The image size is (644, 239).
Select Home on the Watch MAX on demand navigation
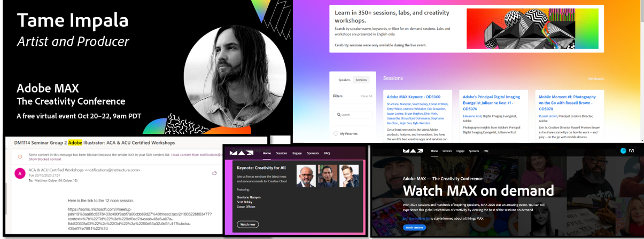(435, 151)
